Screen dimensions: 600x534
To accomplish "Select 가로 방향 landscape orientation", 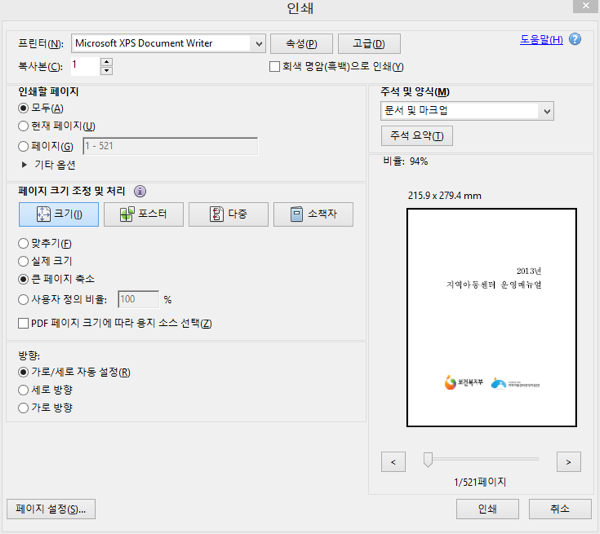I will click(23, 408).
